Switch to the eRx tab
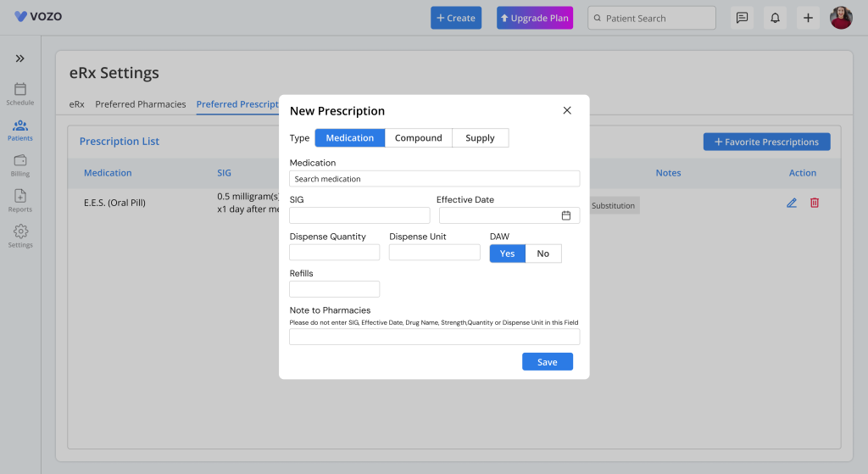The width and height of the screenshot is (868, 474). [x=76, y=104]
